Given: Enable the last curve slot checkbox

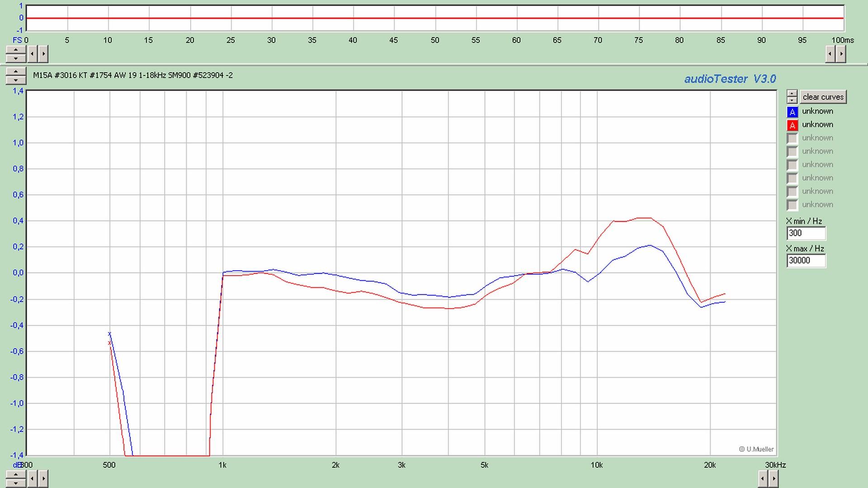Looking at the screenshot, I should (x=792, y=205).
